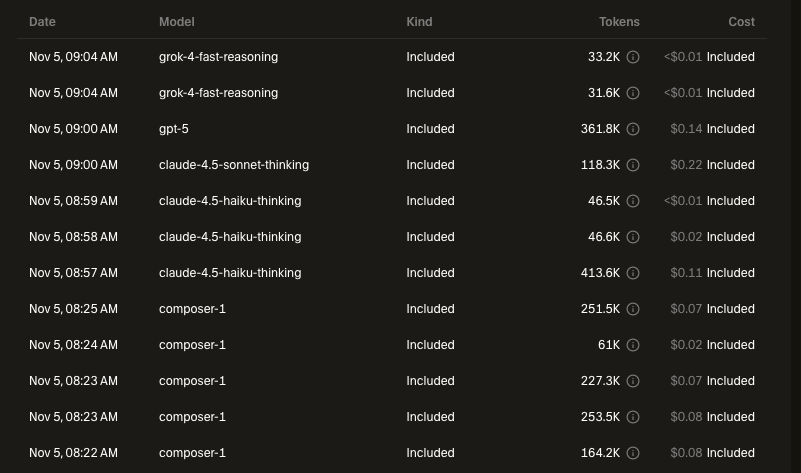801x473 pixels.
Task: Click the Tokens column header
Action: [619, 21]
